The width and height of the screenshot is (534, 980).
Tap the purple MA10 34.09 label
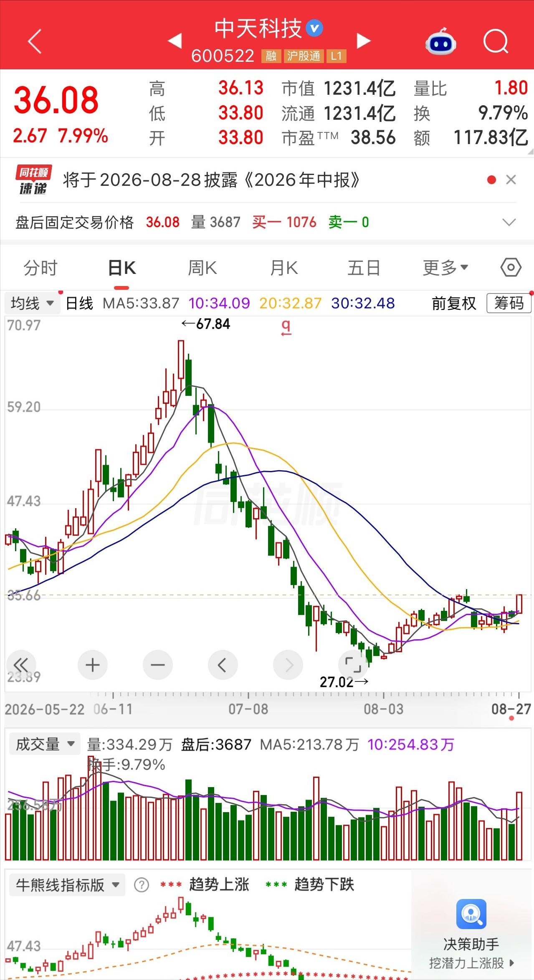pyautogui.click(x=219, y=303)
